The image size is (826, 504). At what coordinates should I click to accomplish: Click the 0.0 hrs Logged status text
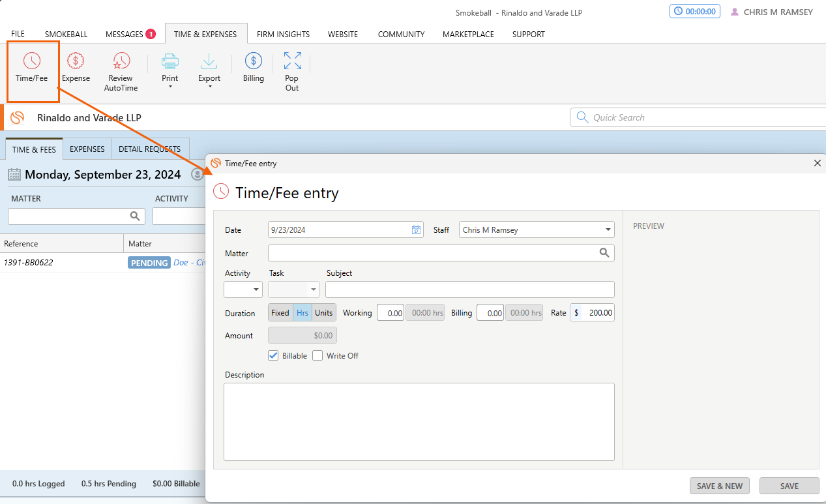tap(38, 484)
